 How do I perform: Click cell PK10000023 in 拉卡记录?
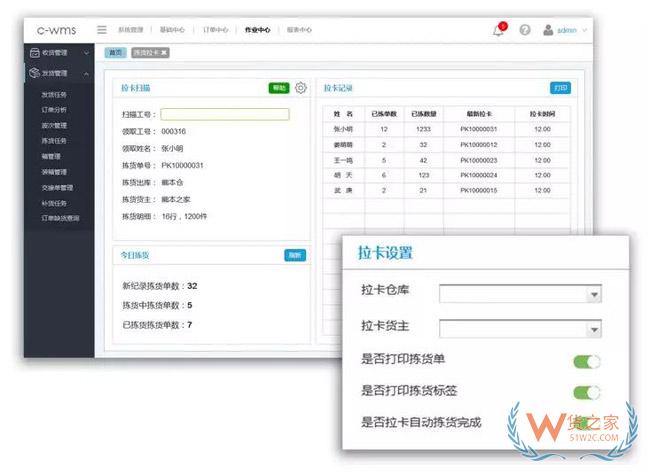[x=479, y=160]
